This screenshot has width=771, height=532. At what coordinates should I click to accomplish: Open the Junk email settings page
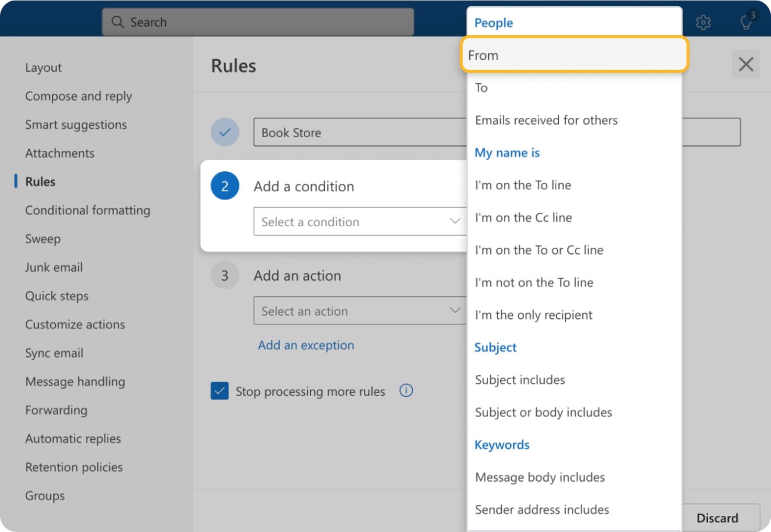(53, 267)
